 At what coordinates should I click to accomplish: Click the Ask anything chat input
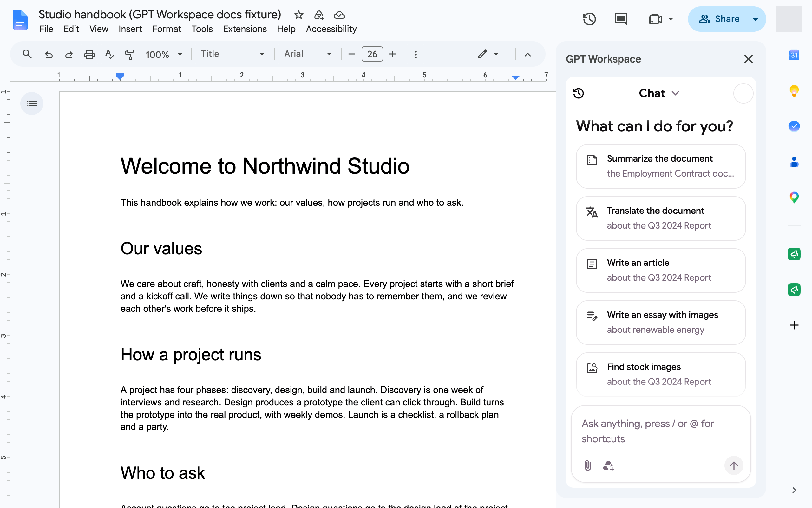pos(660,431)
